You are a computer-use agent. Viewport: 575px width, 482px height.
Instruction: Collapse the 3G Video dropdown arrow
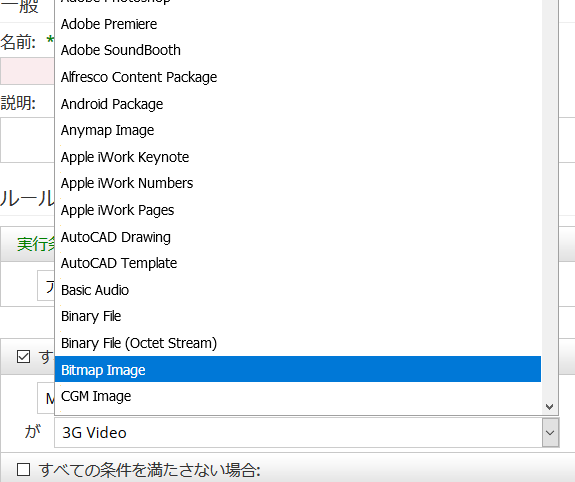pyautogui.click(x=550, y=433)
